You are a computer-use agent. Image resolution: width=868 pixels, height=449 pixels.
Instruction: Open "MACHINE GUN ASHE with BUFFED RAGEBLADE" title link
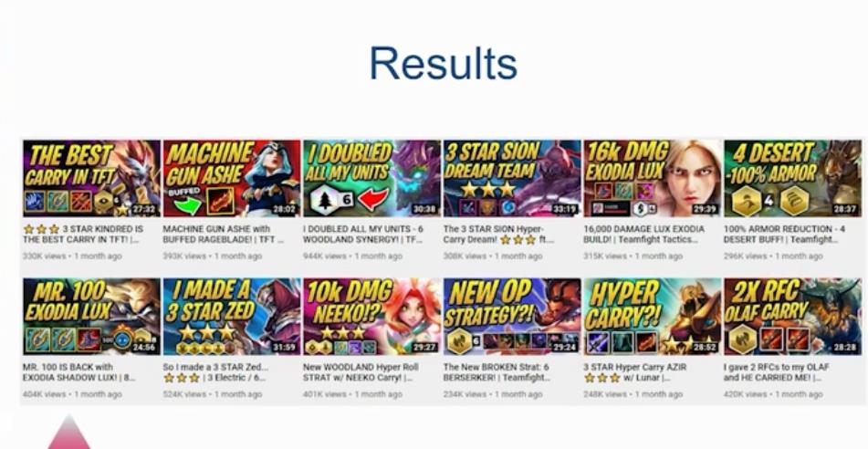tap(223, 235)
